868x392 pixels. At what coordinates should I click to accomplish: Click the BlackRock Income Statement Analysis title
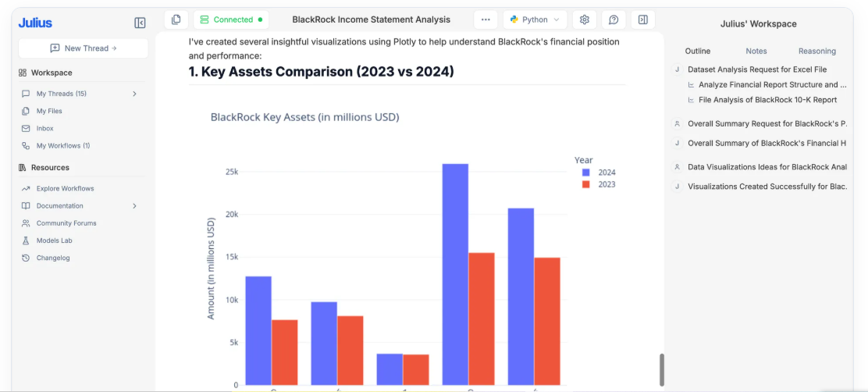point(371,20)
